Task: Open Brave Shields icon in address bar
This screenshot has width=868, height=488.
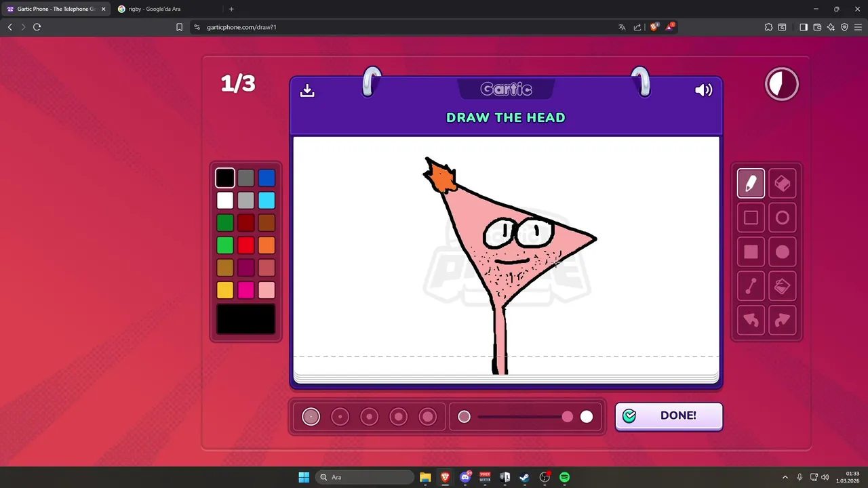Action: [654, 27]
